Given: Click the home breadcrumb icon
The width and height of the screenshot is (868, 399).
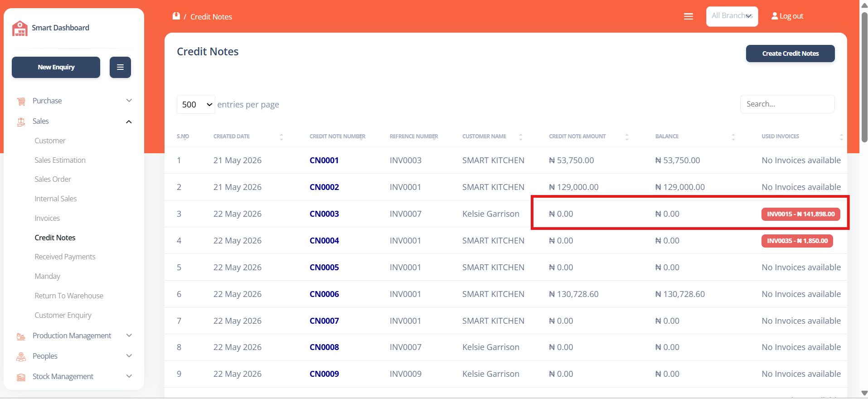Looking at the screenshot, I should coord(176,16).
